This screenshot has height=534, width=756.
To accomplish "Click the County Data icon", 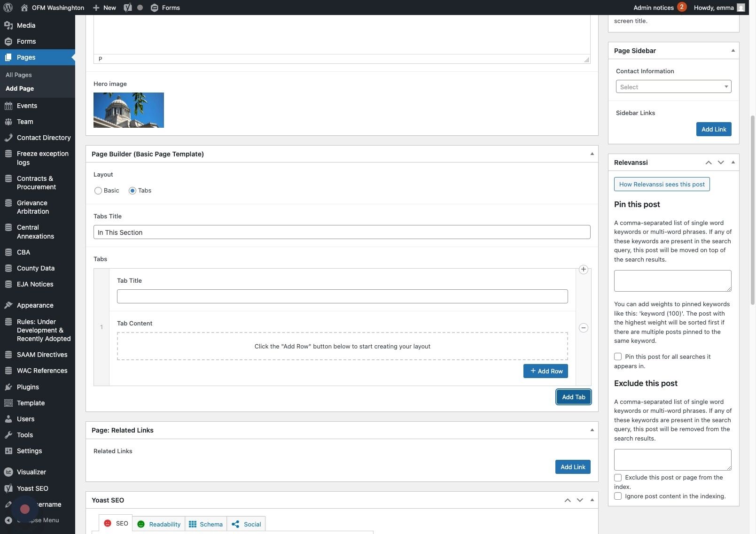I will [x=8, y=268].
